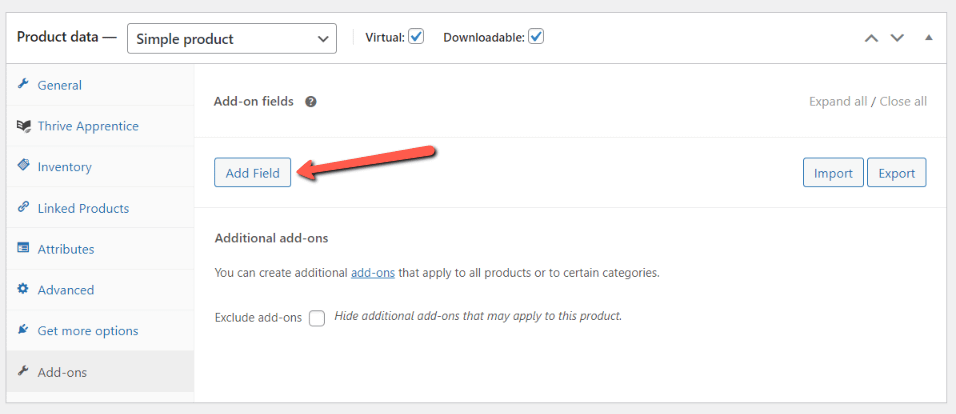956x414 pixels.
Task: Click the Get more options plug icon
Action: tap(23, 330)
